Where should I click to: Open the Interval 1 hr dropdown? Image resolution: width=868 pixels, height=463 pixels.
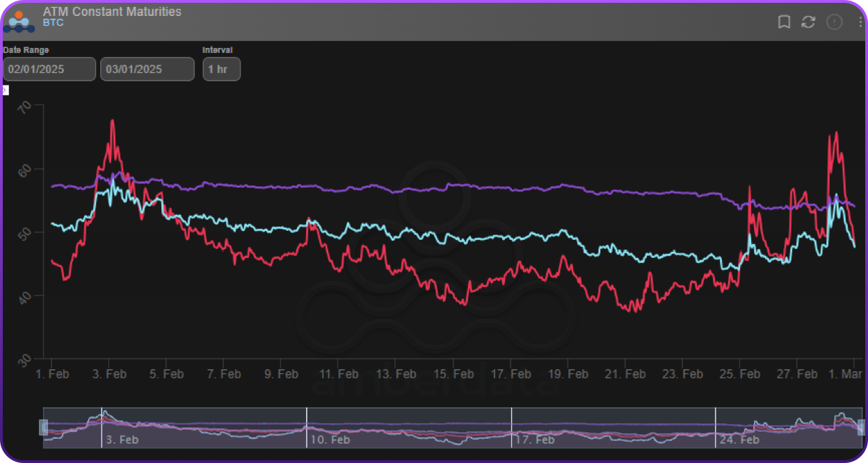221,70
